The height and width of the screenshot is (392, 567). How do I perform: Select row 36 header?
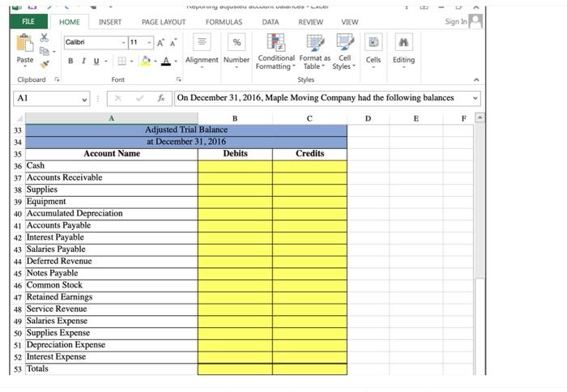(x=18, y=166)
